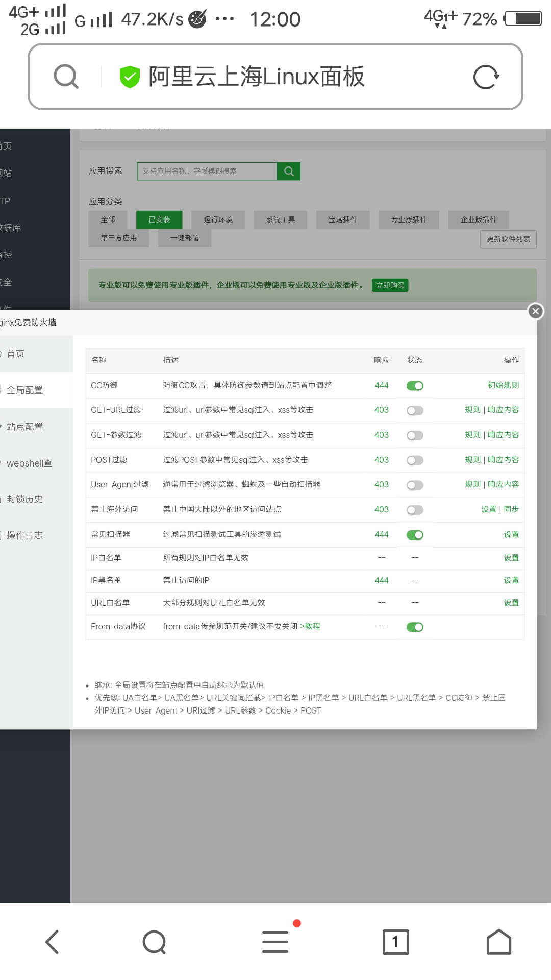The height and width of the screenshot is (980, 551).
Task: Open 首页 in firewall sidebar
Action: [37, 354]
